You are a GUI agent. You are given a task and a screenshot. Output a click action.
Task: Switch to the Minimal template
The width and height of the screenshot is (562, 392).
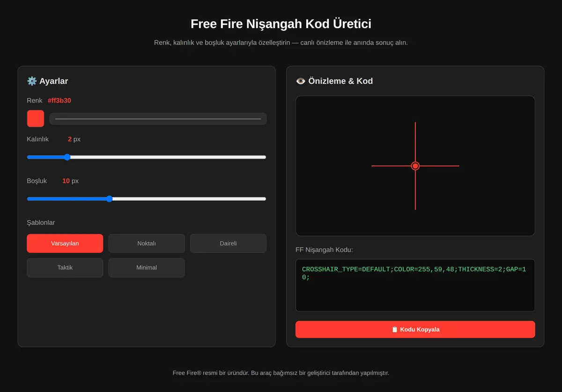pos(147,268)
